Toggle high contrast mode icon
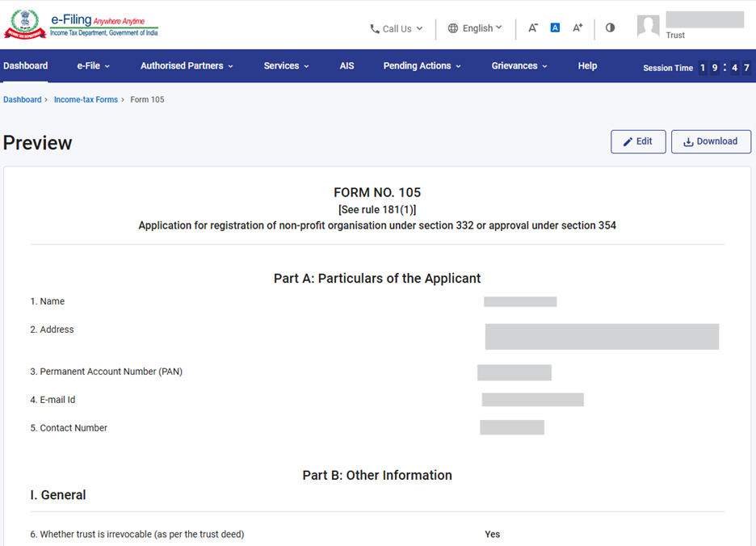The width and height of the screenshot is (756, 546). (610, 27)
